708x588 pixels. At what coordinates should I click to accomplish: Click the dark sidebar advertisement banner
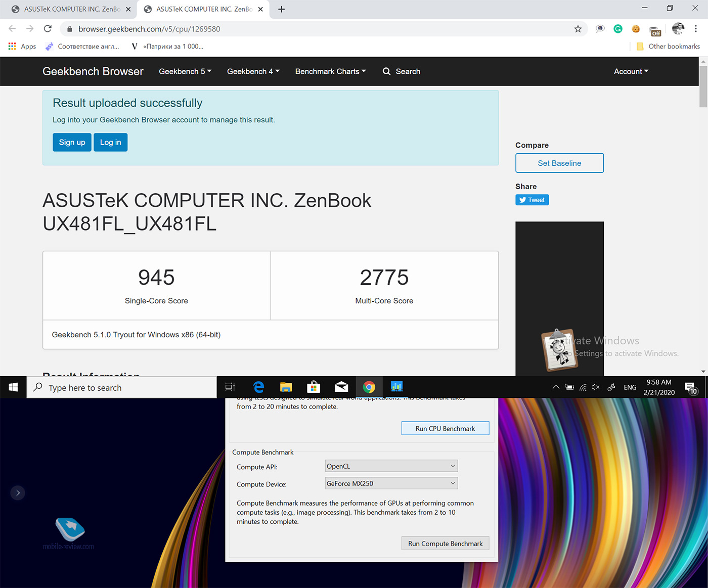(x=559, y=298)
